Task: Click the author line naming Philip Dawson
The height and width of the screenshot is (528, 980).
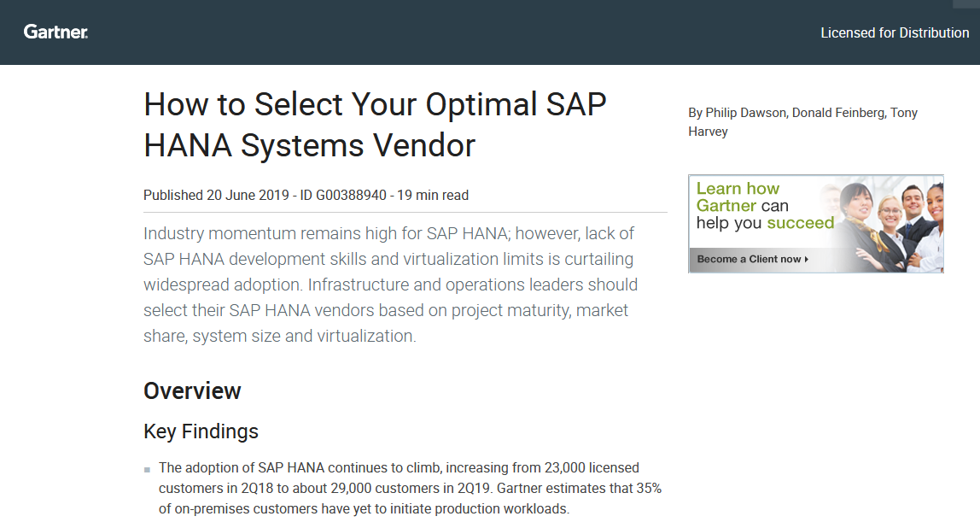Action: tap(802, 122)
